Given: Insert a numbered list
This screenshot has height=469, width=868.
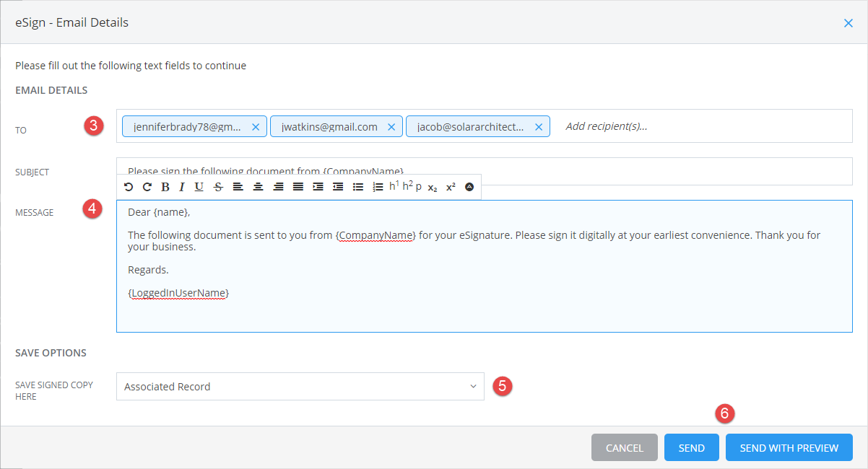Looking at the screenshot, I should (x=376, y=187).
